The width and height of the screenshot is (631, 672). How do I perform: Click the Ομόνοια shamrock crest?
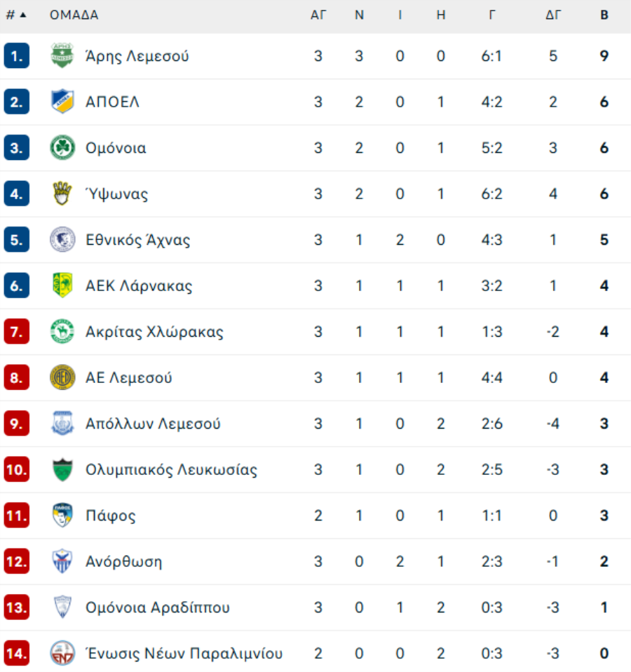click(62, 147)
